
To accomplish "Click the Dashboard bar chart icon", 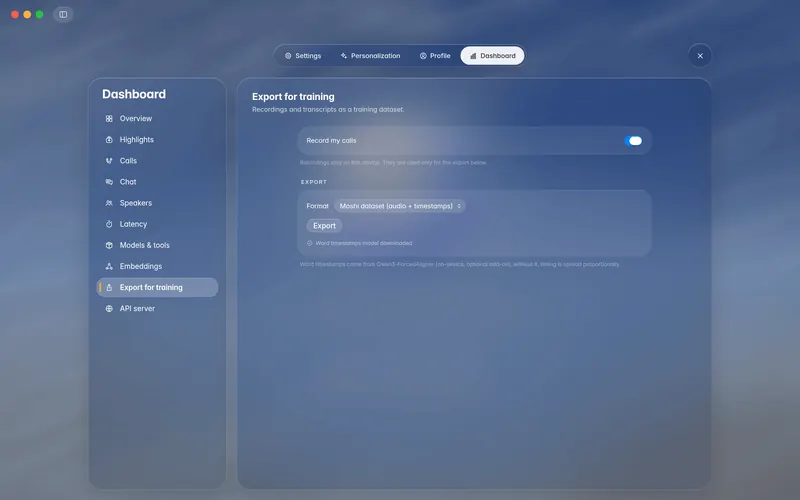I will (473, 56).
